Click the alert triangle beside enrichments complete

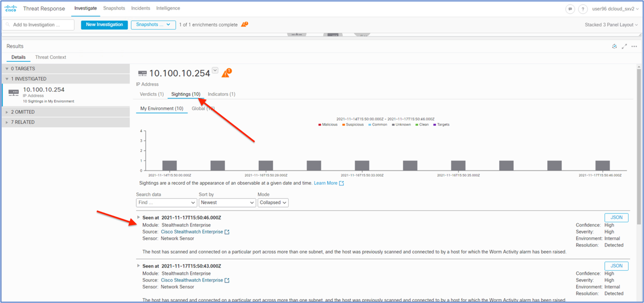[244, 24]
